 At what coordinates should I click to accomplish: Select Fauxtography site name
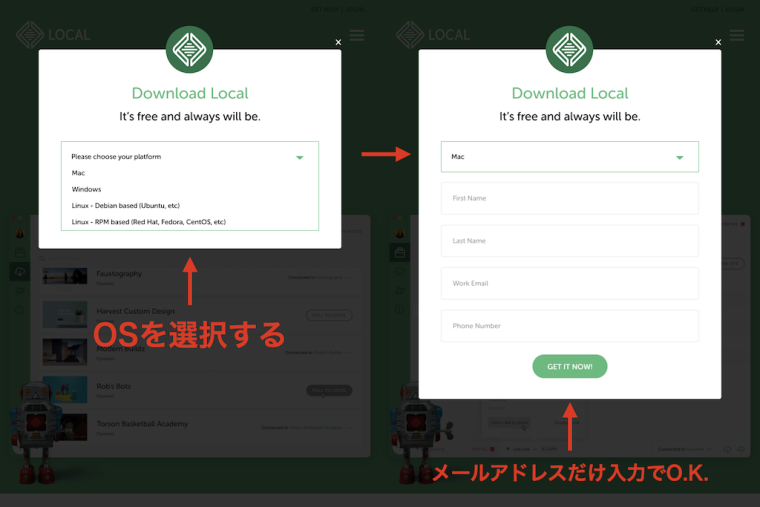coord(119,273)
